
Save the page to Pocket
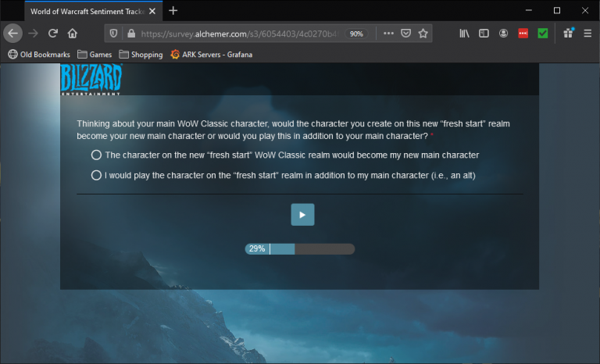coord(406,34)
